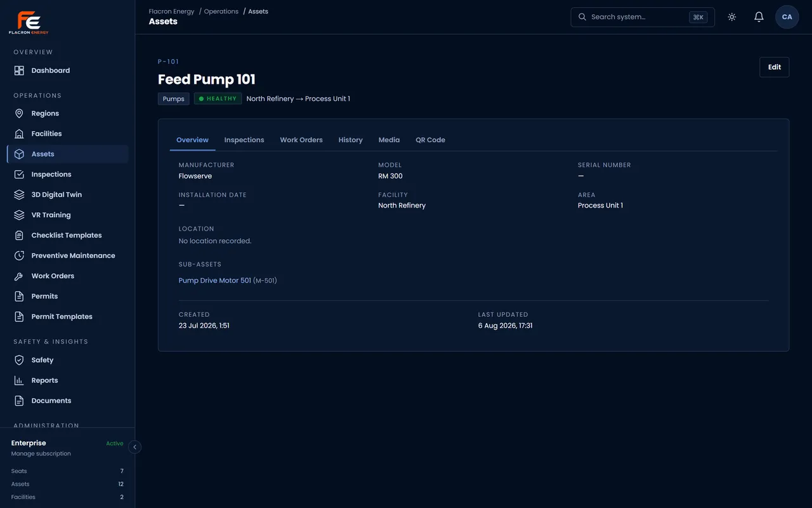This screenshot has height=508, width=812.
Task: Click the Facilities building icon
Action: point(19,134)
